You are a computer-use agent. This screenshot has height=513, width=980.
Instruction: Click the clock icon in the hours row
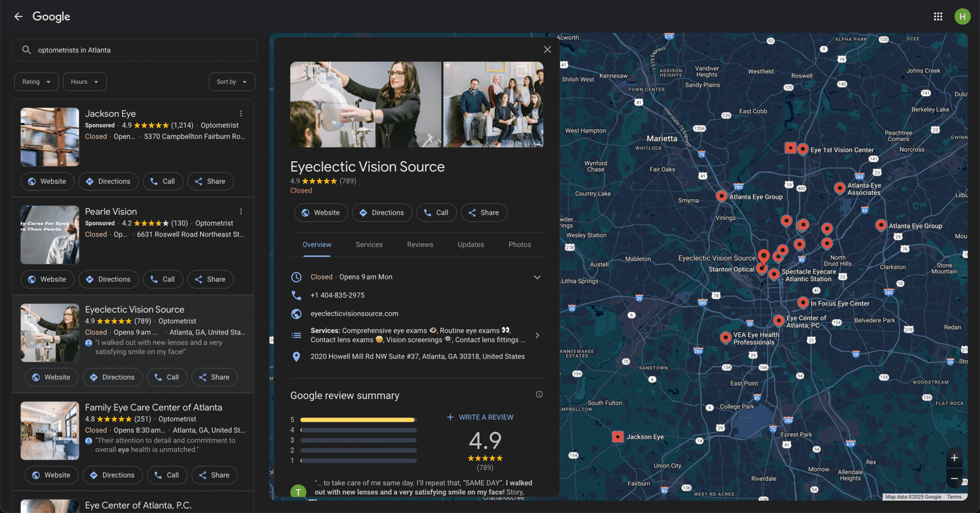pyautogui.click(x=296, y=277)
